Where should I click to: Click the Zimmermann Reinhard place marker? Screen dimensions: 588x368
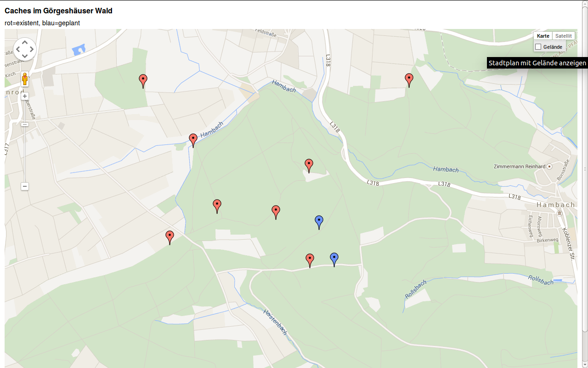click(x=549, y=166)
